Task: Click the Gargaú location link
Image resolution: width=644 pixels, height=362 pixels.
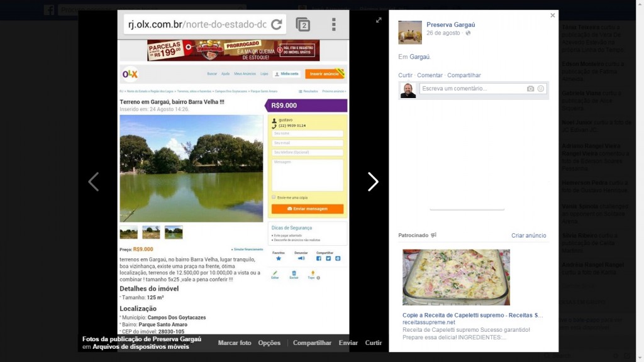Action: 419,57
